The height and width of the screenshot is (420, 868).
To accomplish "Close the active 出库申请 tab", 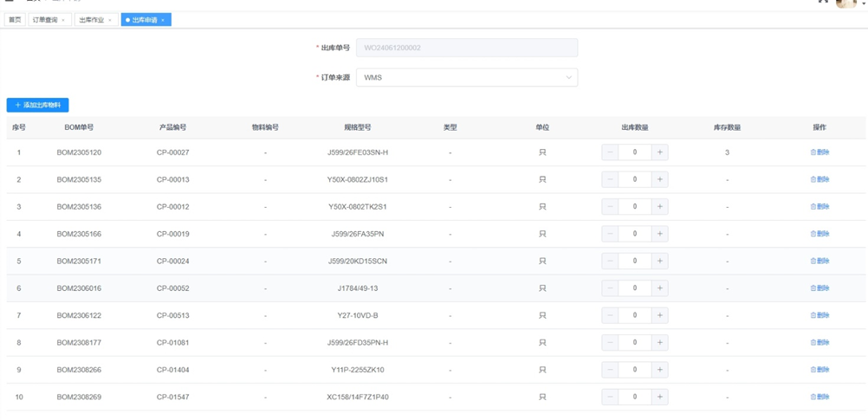I will tap(163, 20).
